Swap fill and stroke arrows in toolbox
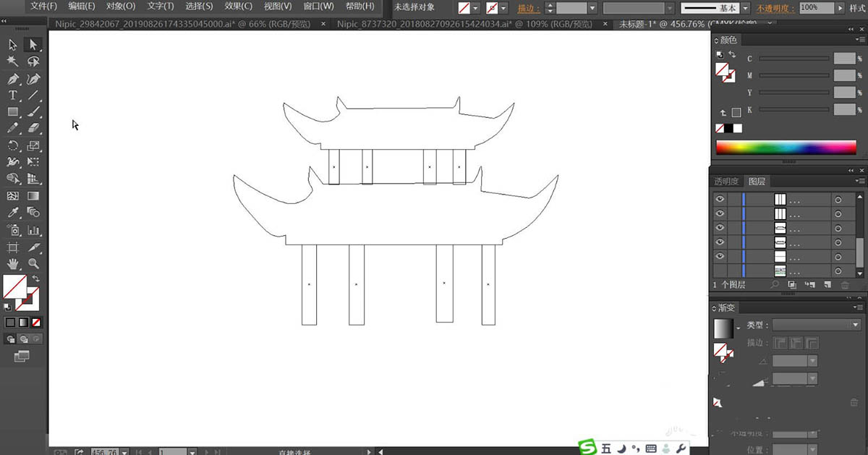The width and height of the screenshot is (868, 455). pos(35,279)
